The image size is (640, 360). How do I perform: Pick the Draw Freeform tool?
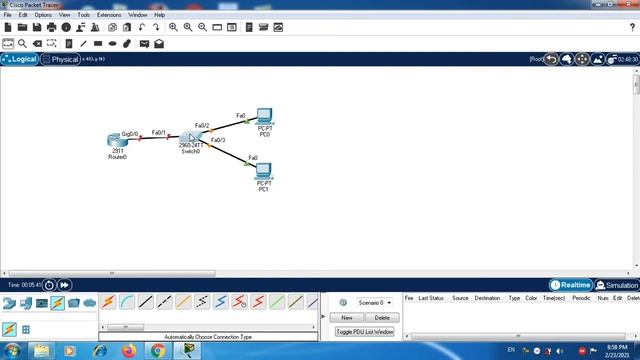coord(127,44)
